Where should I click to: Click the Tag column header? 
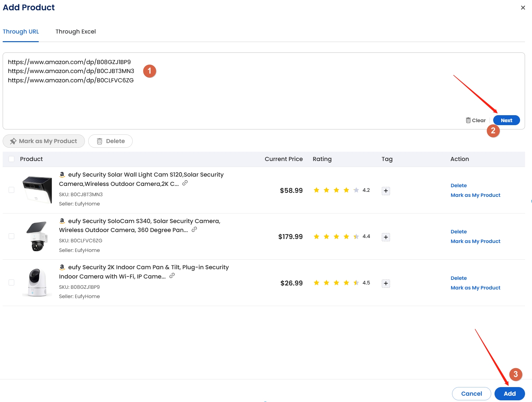[x=387, y=159]
